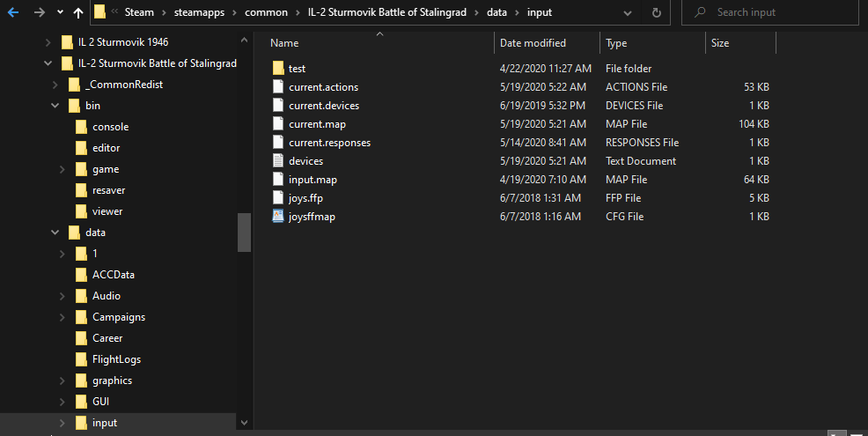Select resaver folder in navigation tree
This screenshot has height=436, width=868.
point(108,190)
